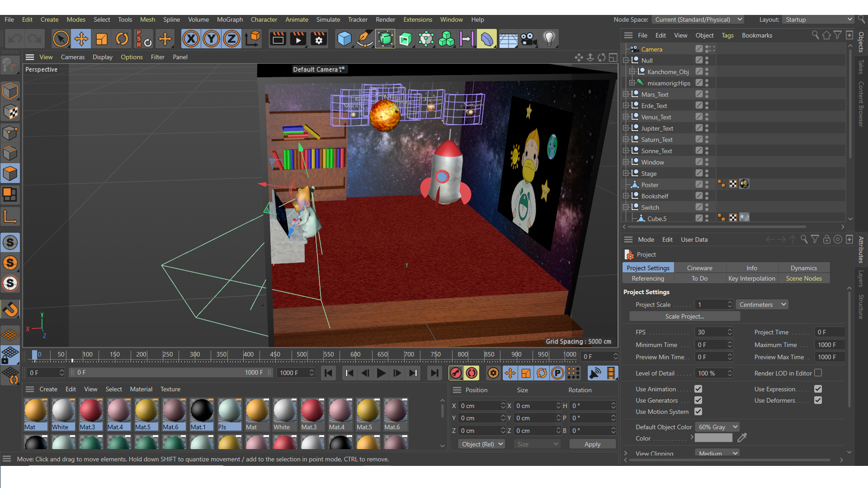The image size is (868, 488).
Task: Toggle the X axis lock icon
Action: pyautogui.click(x=191, y=39)
